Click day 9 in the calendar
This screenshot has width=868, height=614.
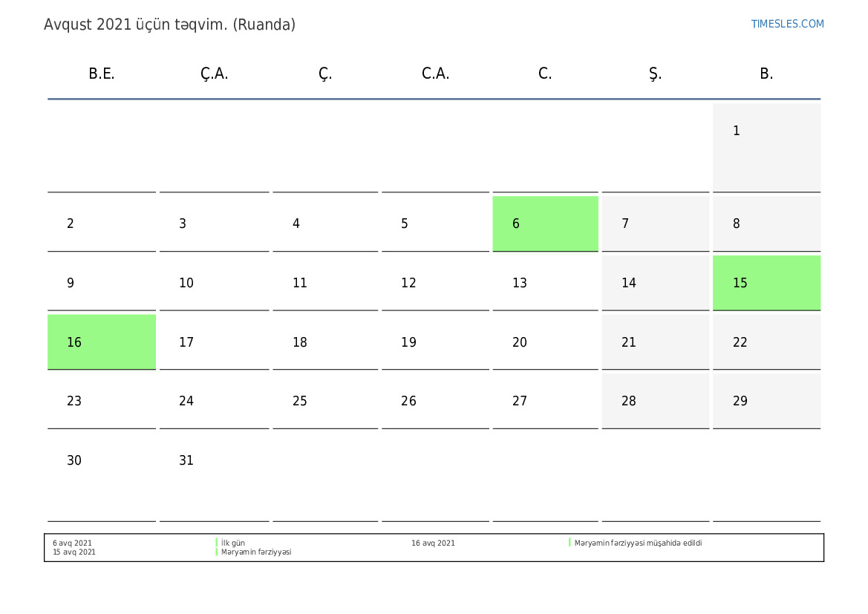[x=102, y=283]
